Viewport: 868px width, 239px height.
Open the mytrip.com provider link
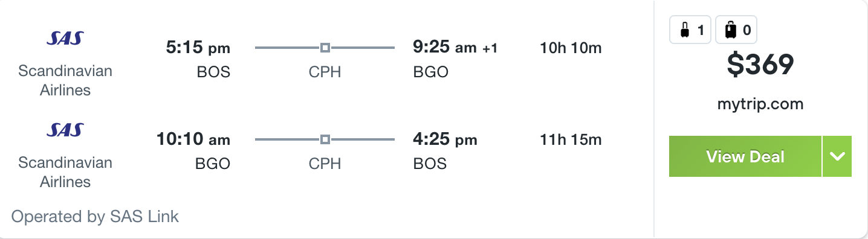tap(760, 104)
